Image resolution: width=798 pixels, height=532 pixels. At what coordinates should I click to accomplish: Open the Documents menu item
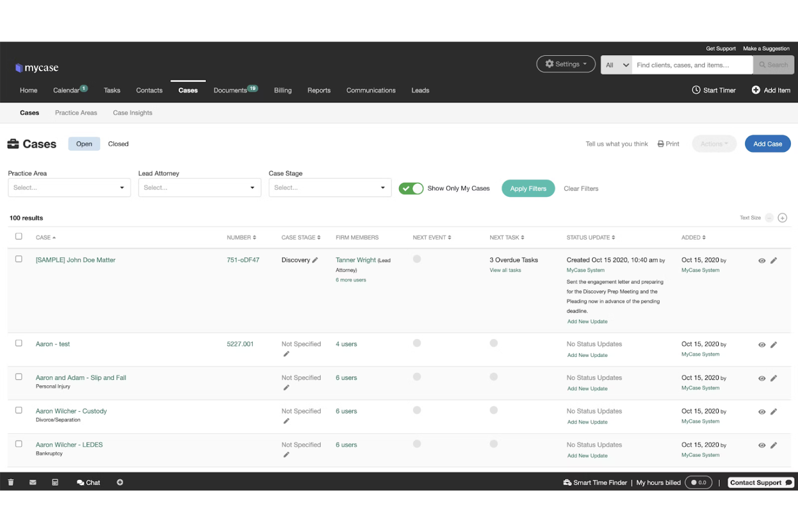231,90
